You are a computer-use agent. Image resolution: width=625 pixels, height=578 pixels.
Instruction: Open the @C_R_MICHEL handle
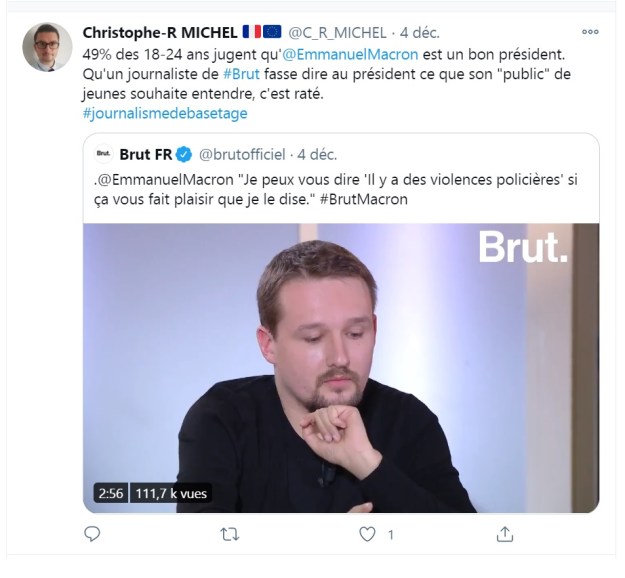(338, 32)
